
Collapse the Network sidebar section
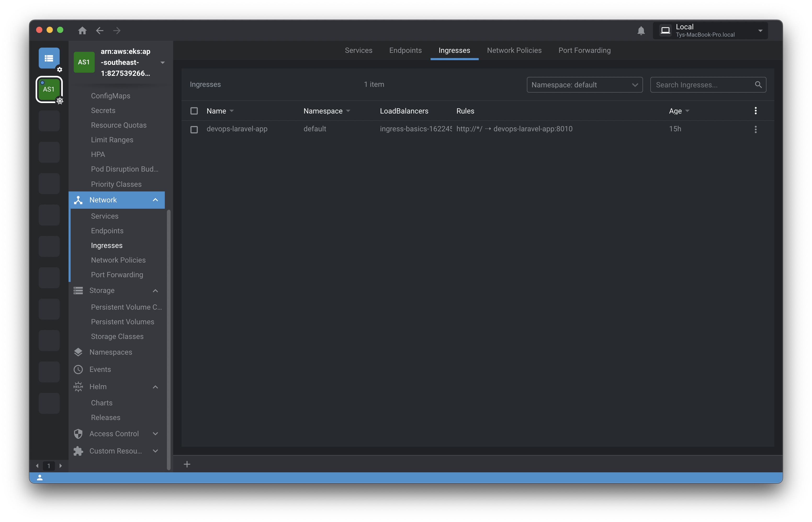pos(155,200)
